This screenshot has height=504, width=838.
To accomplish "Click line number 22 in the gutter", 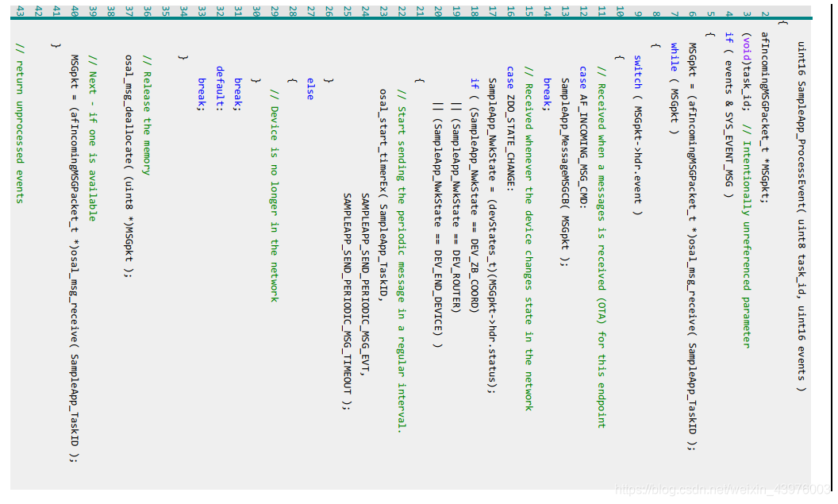I will (402, 11).
